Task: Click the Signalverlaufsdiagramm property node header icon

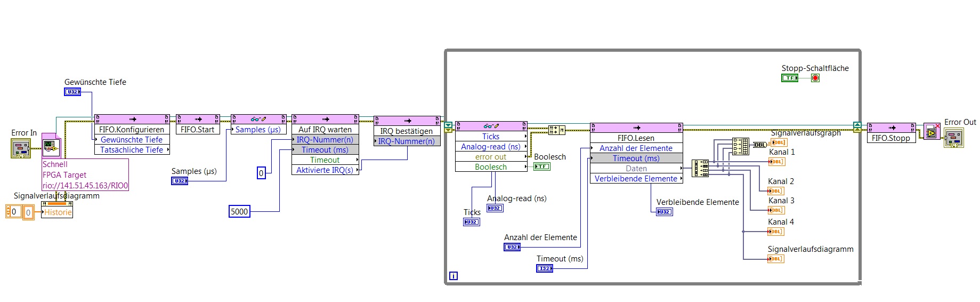Action: click(57, 204)
